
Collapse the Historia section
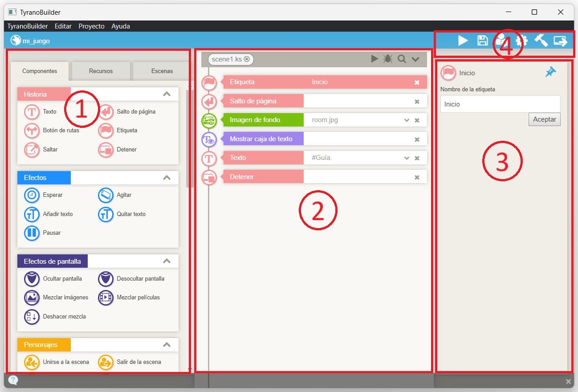167,94
